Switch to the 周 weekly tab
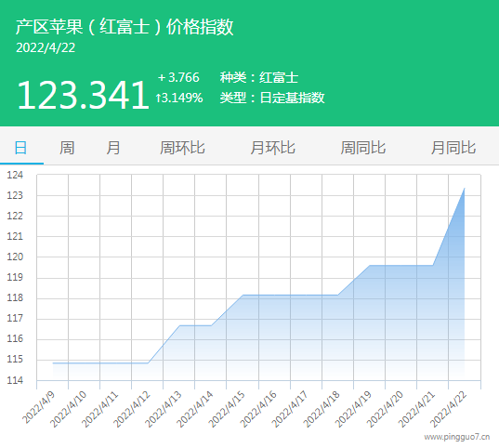499x448 pixels. click(x=67, y=148)
